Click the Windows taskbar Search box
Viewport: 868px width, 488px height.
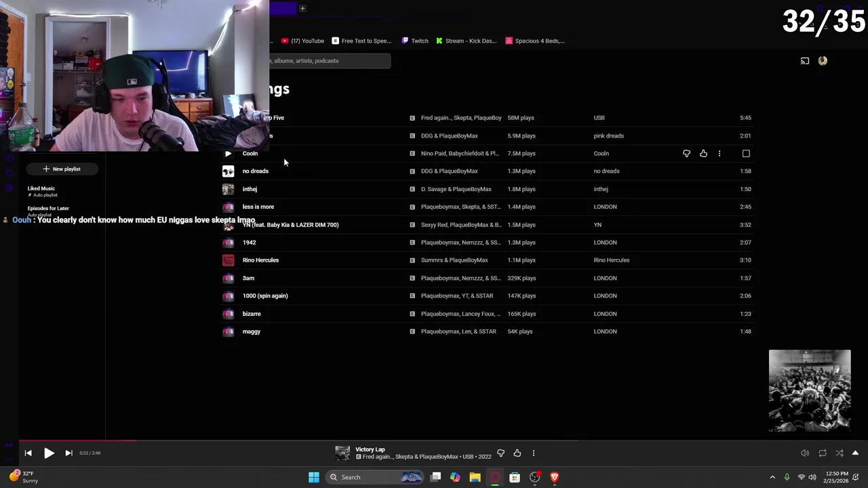click(x=376, y=477)
